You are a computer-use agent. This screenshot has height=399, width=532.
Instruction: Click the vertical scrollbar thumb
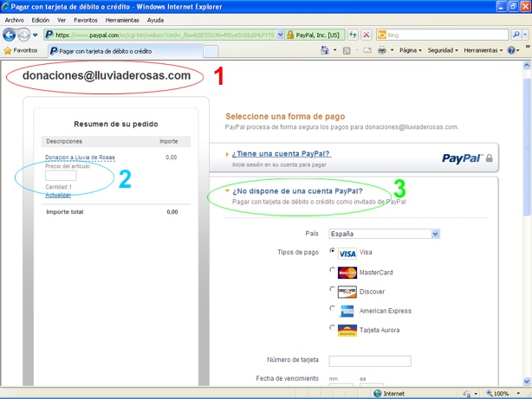point(527,147)
